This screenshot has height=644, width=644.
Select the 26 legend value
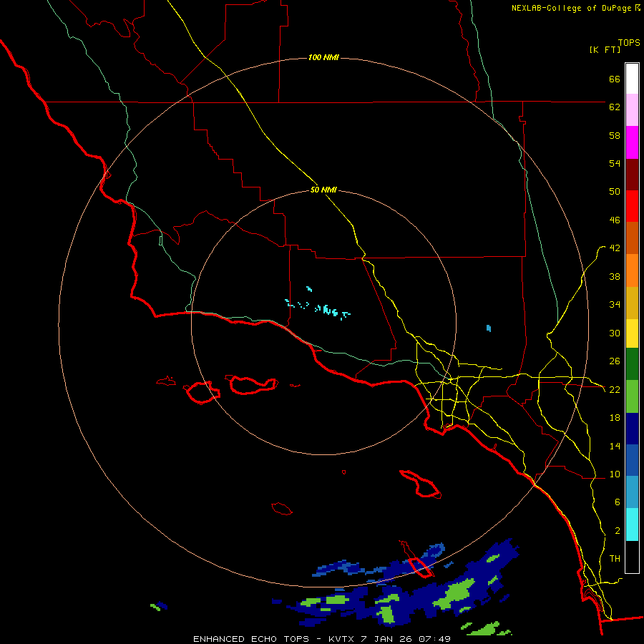[615, 361]
